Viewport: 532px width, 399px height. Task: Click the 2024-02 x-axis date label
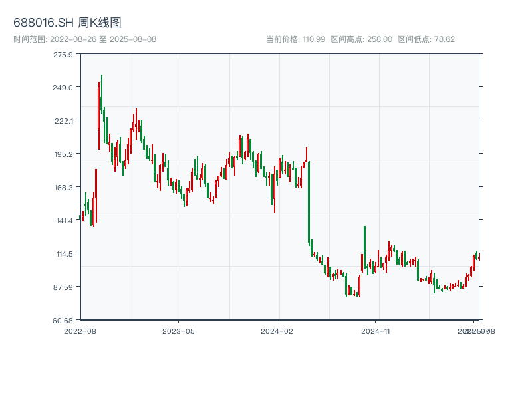point(277,331)
